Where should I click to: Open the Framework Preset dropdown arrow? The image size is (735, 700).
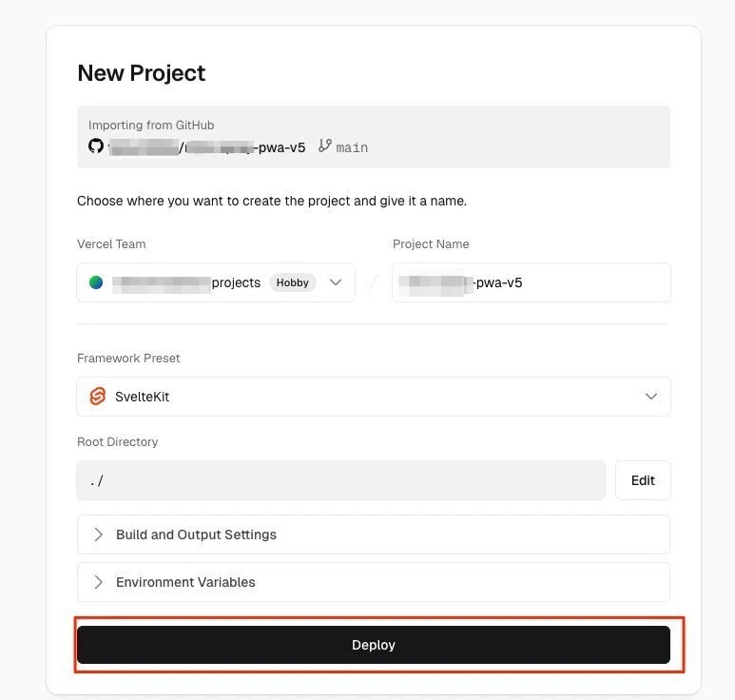[x=650, y=397]
